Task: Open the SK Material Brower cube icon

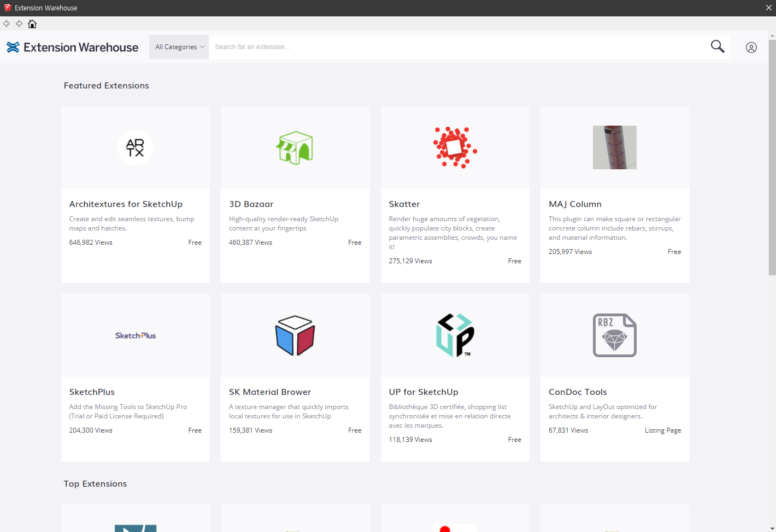Action: pyautogui.click(x=295, y=335)
